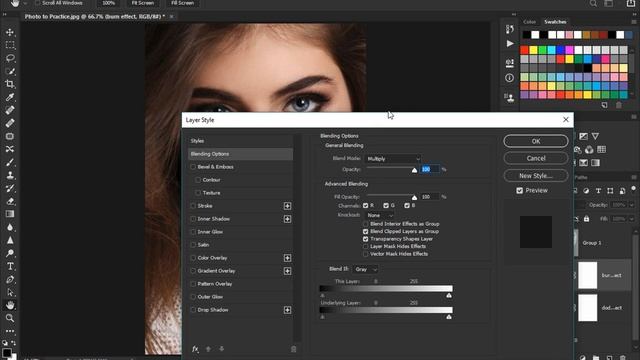Open the Blend If Gray dropdown

tap(366, 269)
